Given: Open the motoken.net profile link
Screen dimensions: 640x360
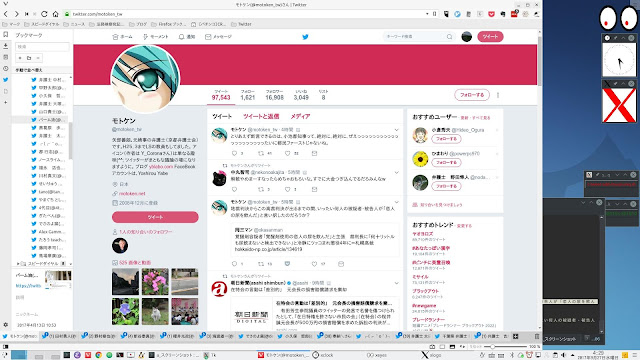Looking at the screenshot, I should [x=132, y=193].
